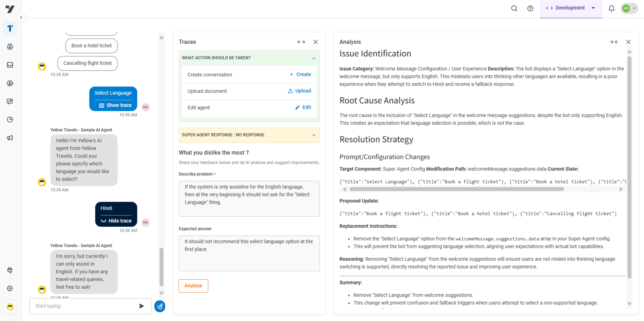Click the broom clear chat icon
The height and width of the screenshot is (321, 644).
[160, 306]
